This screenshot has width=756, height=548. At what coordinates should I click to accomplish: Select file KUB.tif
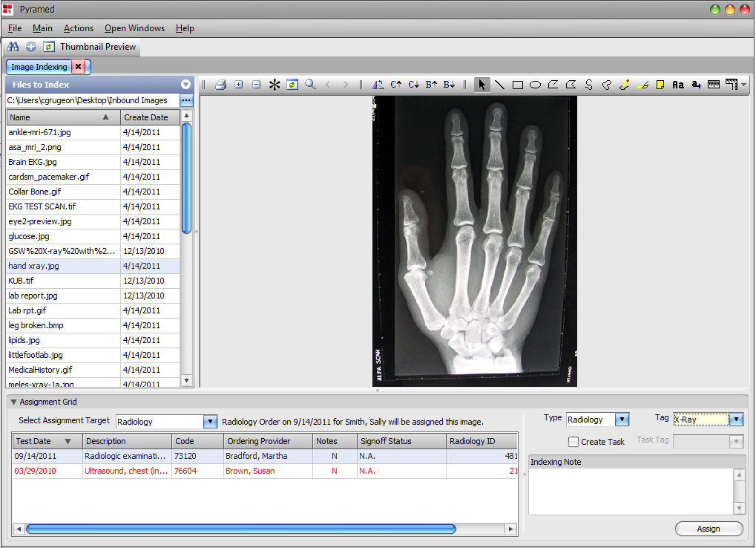point(93,281)
